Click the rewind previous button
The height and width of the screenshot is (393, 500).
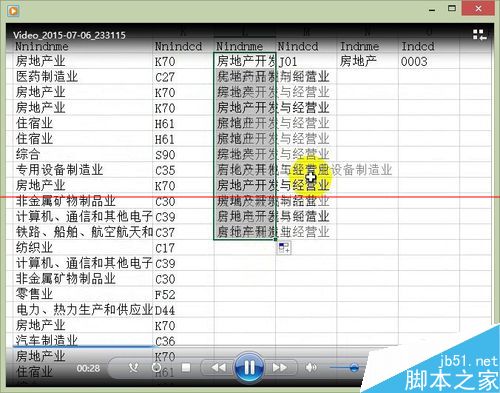pyautogui.click(x=219, y=367)
